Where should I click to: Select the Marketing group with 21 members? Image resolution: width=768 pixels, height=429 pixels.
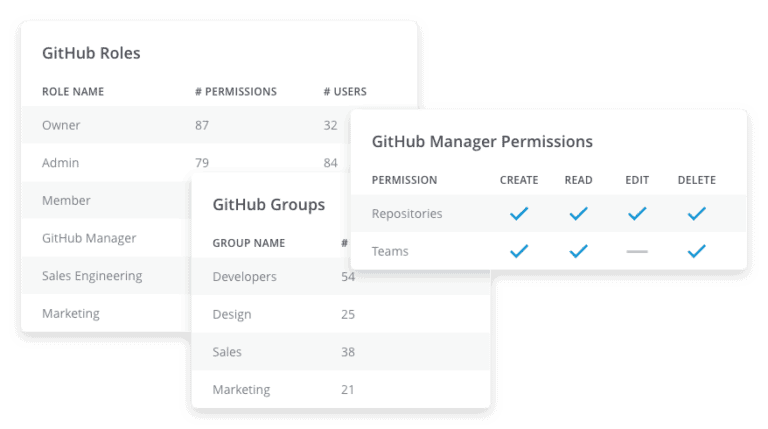[340, 389]
